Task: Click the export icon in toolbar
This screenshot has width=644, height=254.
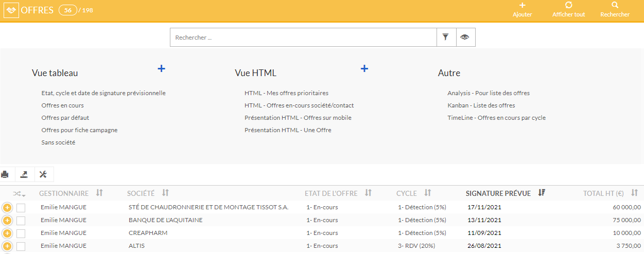Action: point(24,174)
